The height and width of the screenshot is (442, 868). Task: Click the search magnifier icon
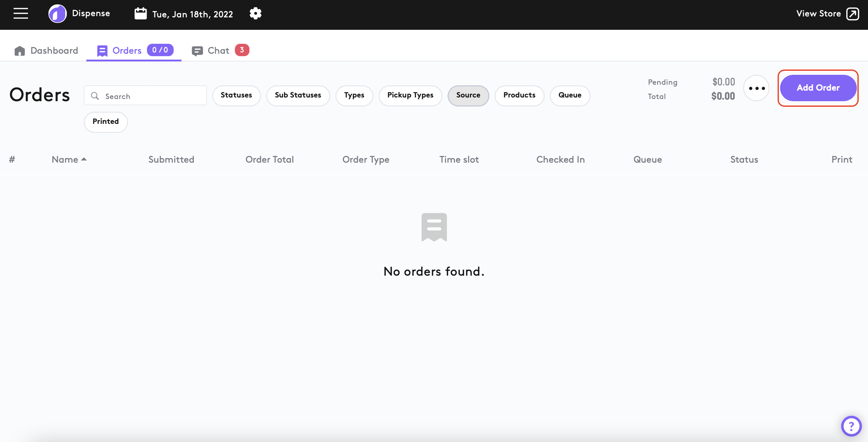95,96
